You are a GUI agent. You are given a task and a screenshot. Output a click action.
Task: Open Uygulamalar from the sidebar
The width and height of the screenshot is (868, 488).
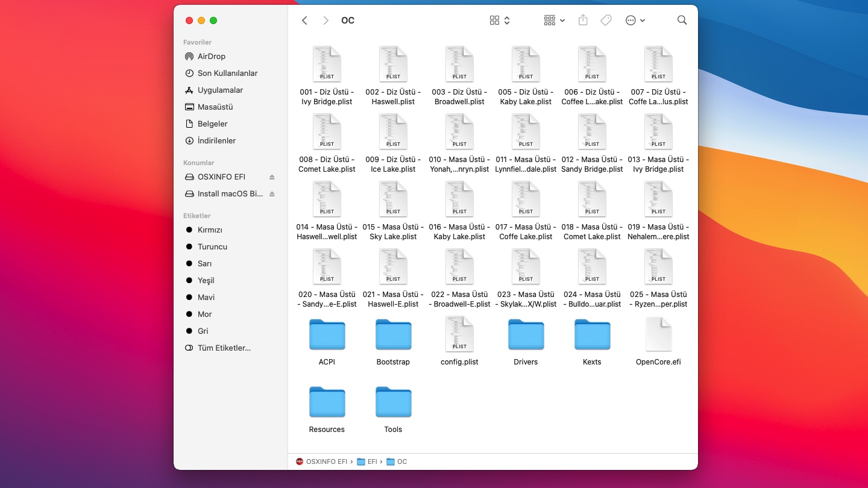coord(220,90)
